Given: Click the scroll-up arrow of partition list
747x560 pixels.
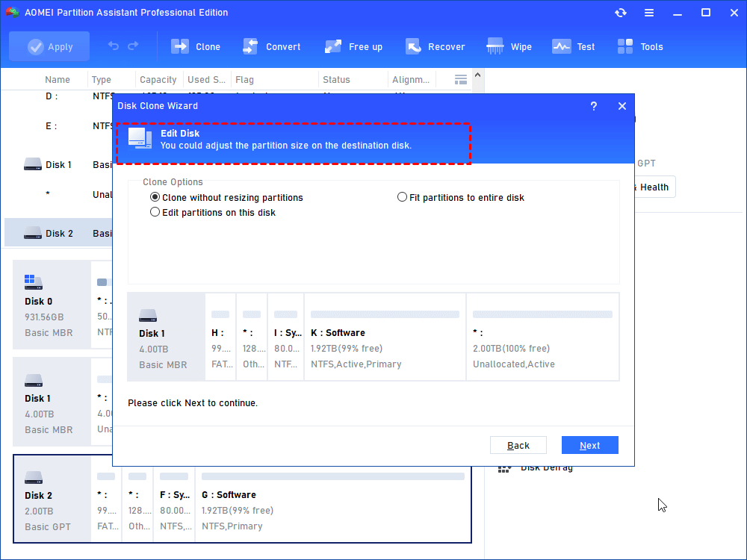Looking at the screenshot, I should [x=478, y=75].
